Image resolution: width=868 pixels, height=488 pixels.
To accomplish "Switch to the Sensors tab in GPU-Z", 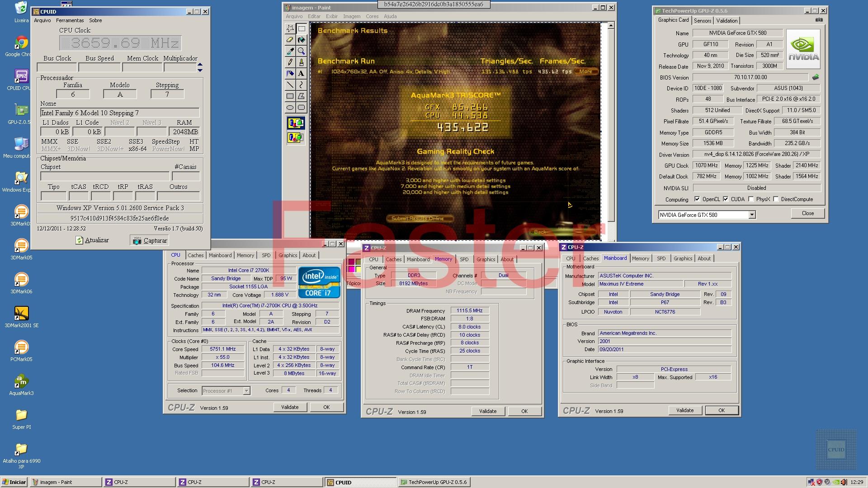I will [703, 21].
